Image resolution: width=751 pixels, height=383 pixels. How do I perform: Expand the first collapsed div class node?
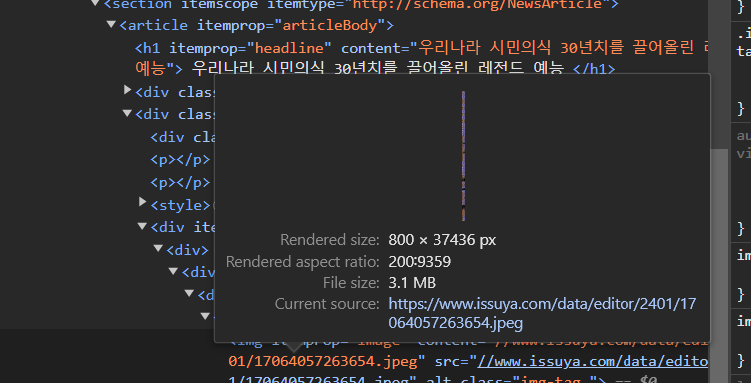[127, 90]
